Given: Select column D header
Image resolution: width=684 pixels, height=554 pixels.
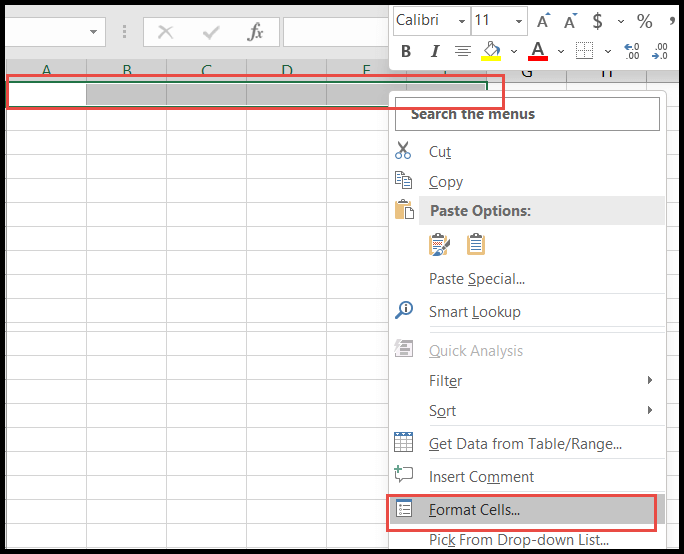Looking at the screenshot, I should point(287,68).
